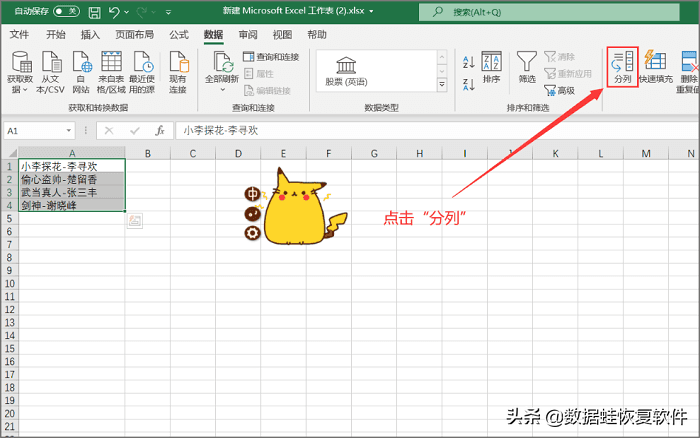Click the 属性 button
The width and height of the screenshot is (700, 438).
[x=259, y=74]
